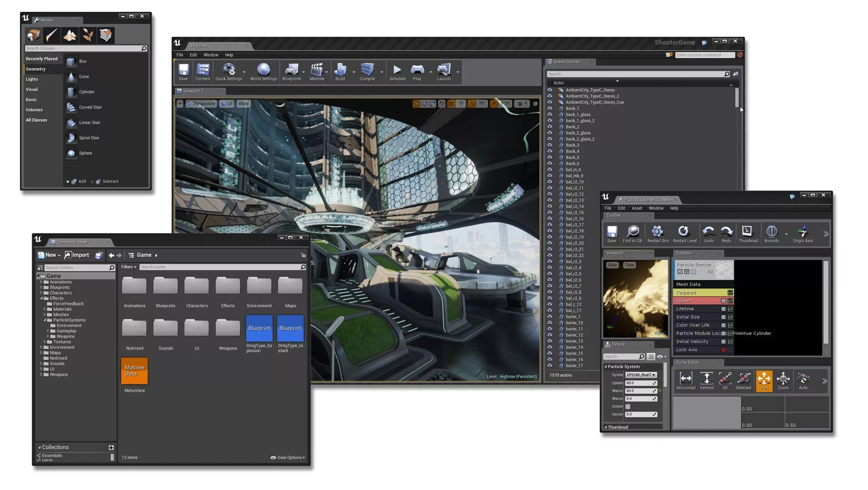
Task: Toggle Lifetime module enabled checkbox
Action: coord(723,309)
